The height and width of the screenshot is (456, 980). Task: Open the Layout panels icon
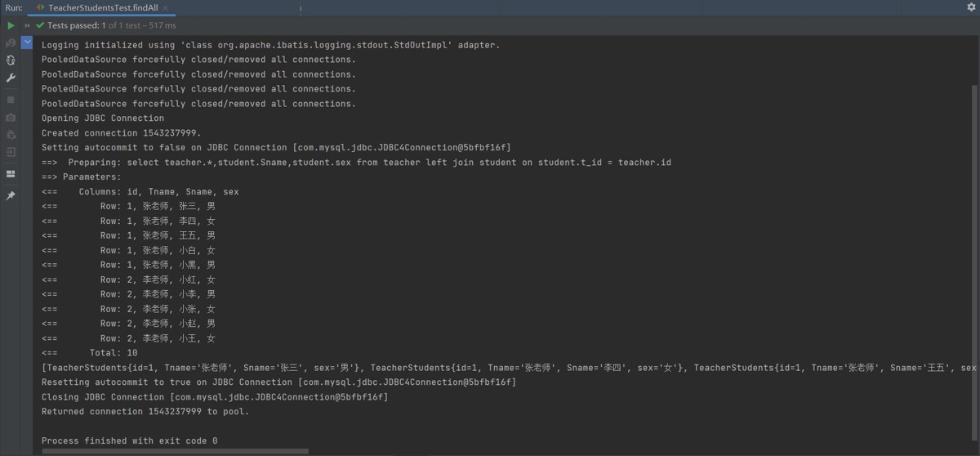click(11, 174)
